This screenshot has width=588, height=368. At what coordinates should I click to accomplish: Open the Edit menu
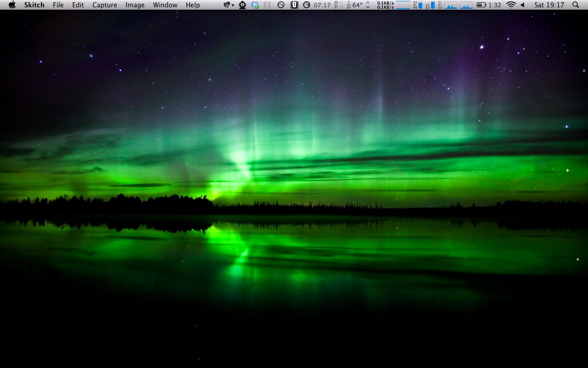point(78,5)
